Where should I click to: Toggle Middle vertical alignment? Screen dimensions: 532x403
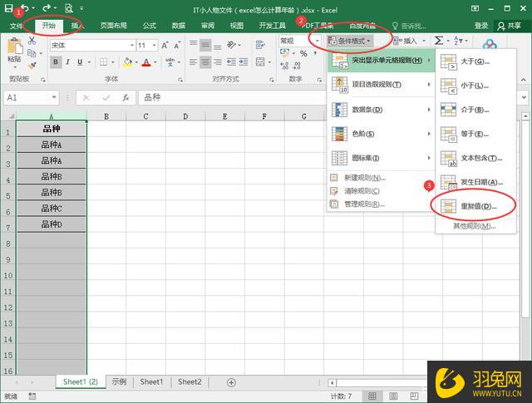[205, 45]
